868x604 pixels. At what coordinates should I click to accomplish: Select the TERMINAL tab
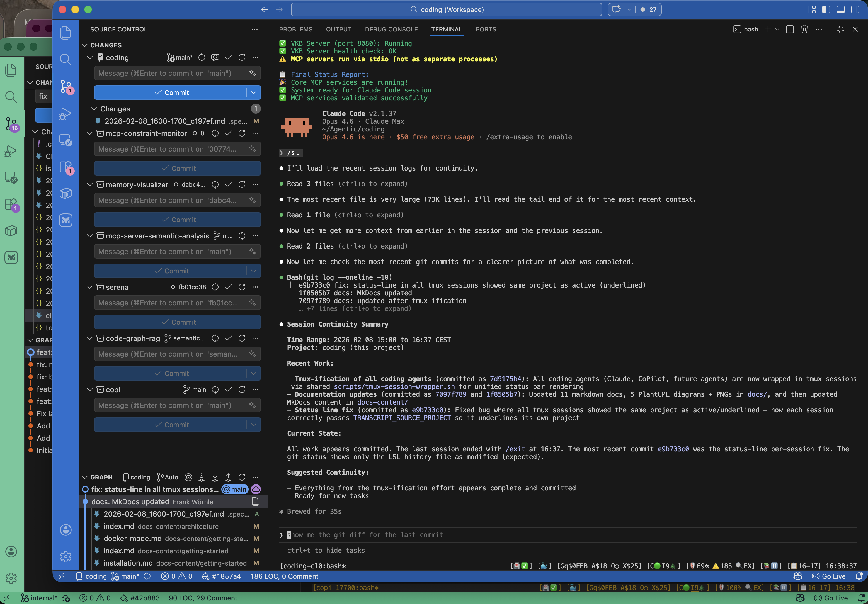(447, 29)
